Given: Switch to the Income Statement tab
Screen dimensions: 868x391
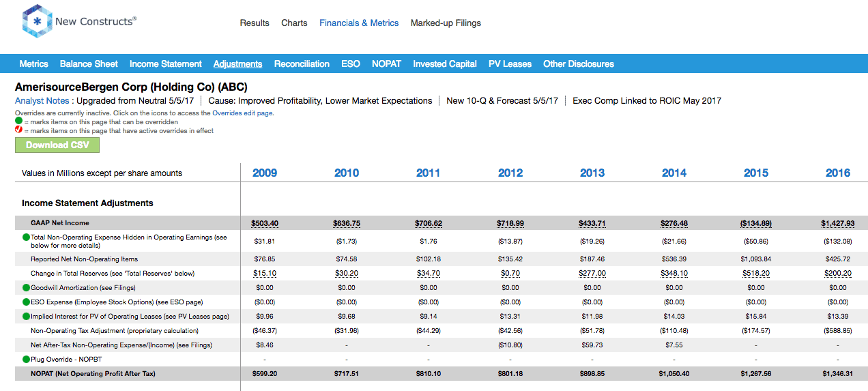Looking at the screenshot, I should [x=166, y=64].
